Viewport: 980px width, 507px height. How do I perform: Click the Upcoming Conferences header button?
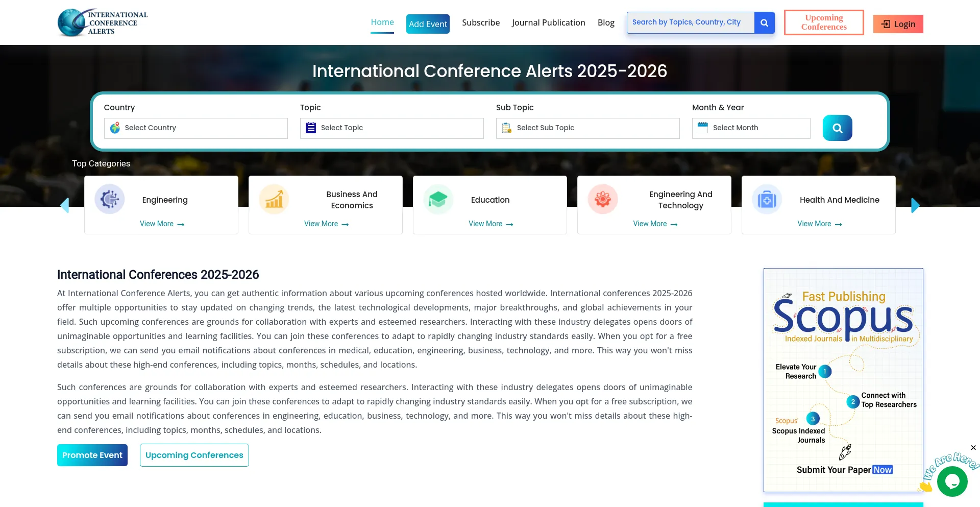(x=824, y=22)
